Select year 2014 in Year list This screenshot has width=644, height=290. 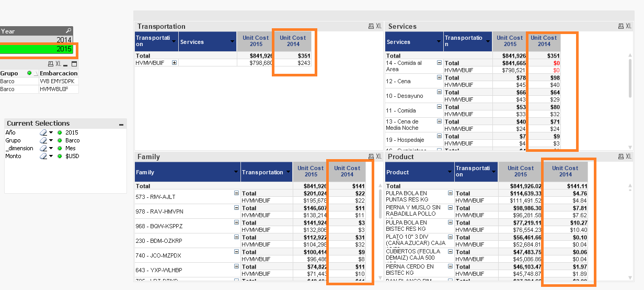[x=37, y=40]
